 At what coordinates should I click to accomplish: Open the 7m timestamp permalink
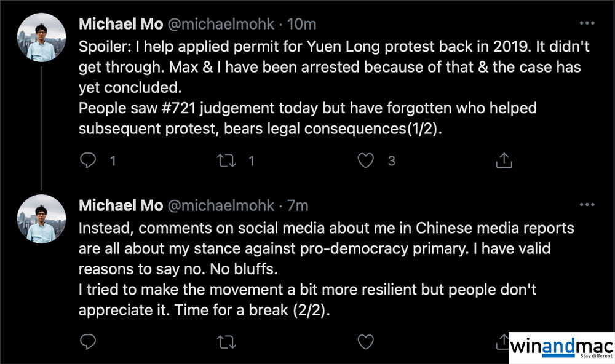click(x=298, y=205)
